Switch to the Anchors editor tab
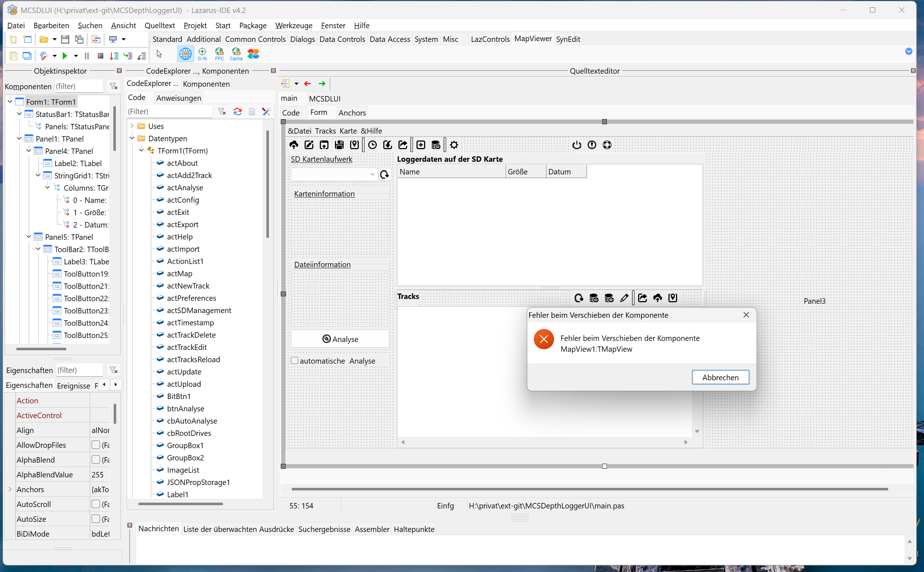Viewport: 924px width, 572px height. (x=352, y=113)
